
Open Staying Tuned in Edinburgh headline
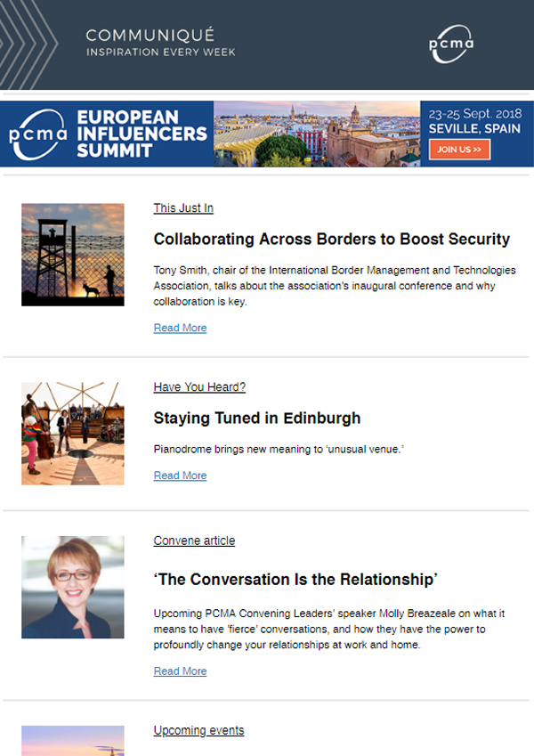257,418
